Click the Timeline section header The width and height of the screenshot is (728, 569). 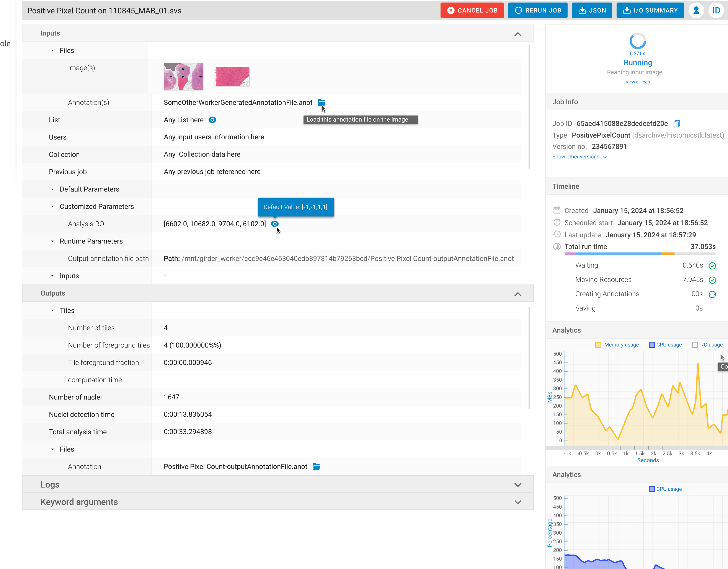click(637, 186)
